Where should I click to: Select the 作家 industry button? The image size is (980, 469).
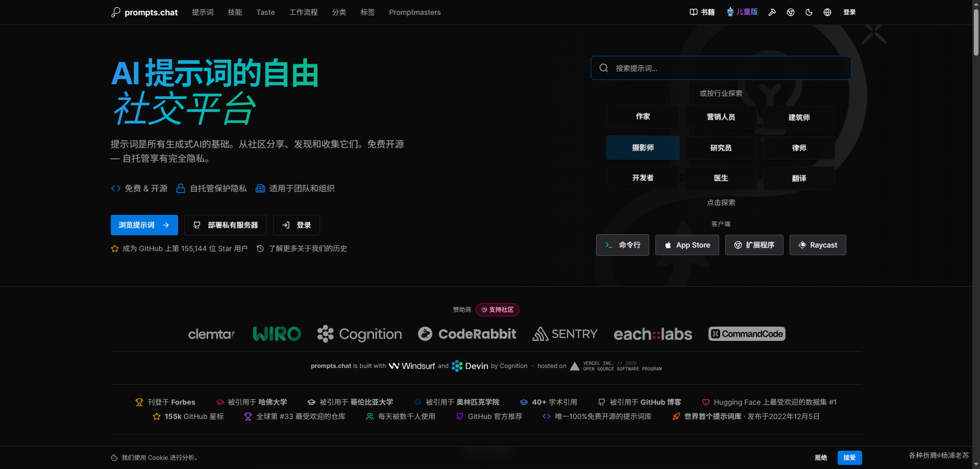(x=643, y=117)
